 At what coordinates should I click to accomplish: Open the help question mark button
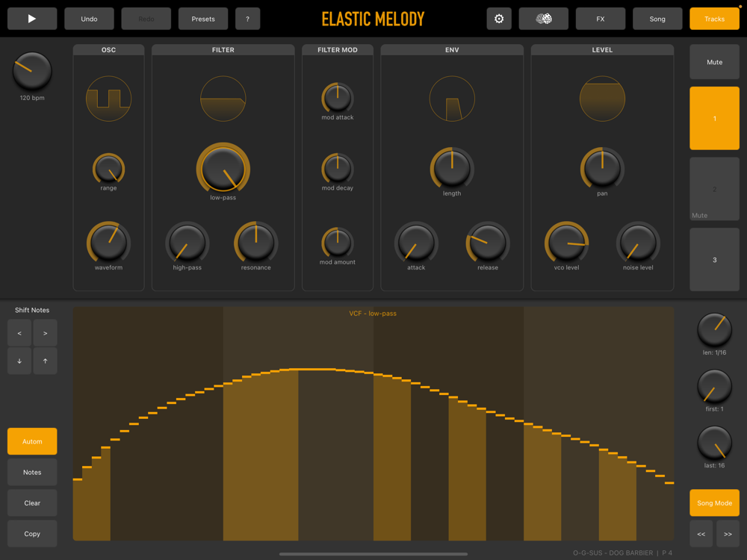coord(248,19)
